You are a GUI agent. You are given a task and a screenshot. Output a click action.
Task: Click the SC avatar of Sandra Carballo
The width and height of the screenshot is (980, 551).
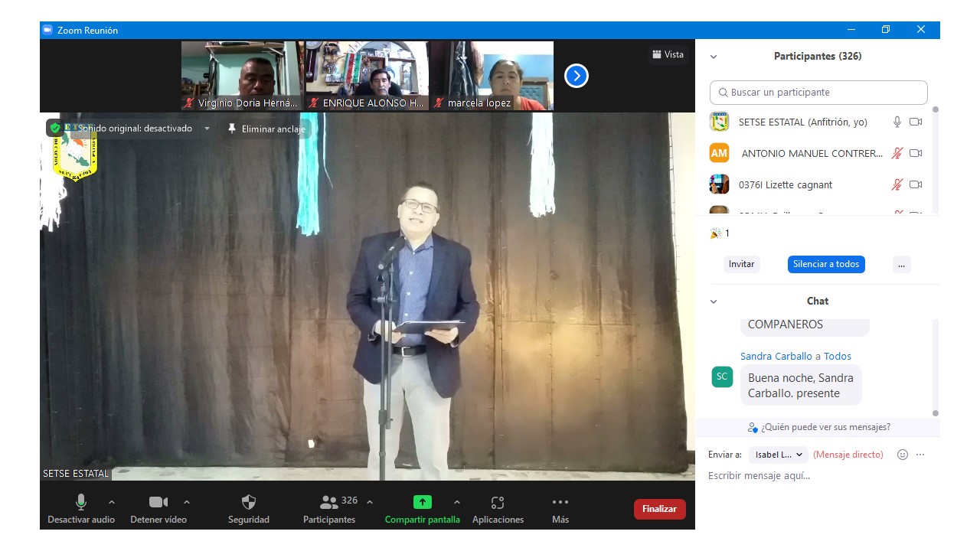click(x=722, y=377)
